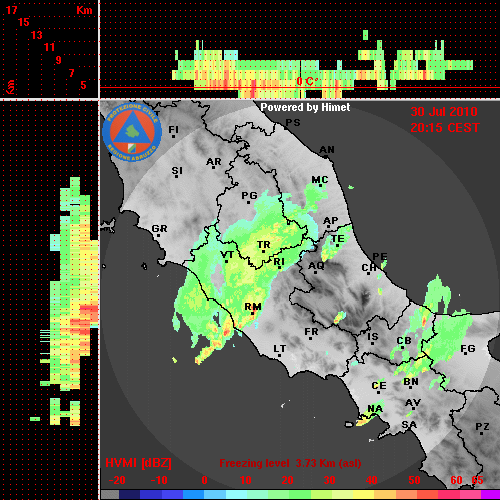Screen dimensions: 500x500
Task: Click the '65' value on dBZ scale
Action: [477, 480]
